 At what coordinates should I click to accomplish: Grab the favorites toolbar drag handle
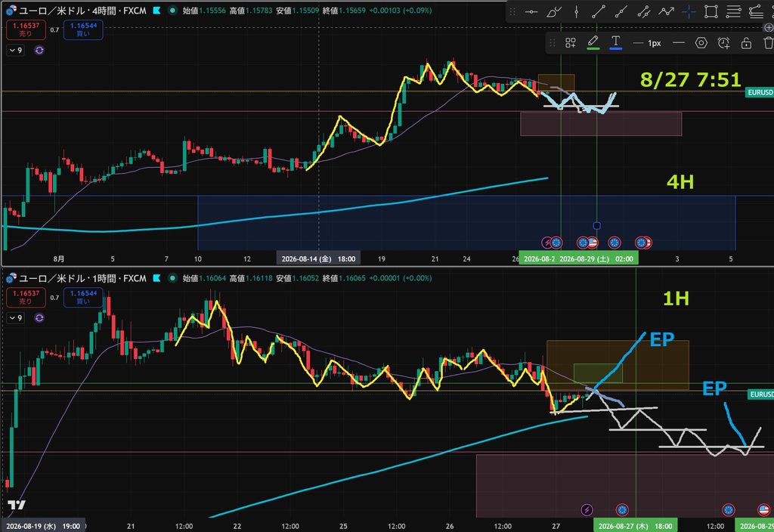click(512, 12)
